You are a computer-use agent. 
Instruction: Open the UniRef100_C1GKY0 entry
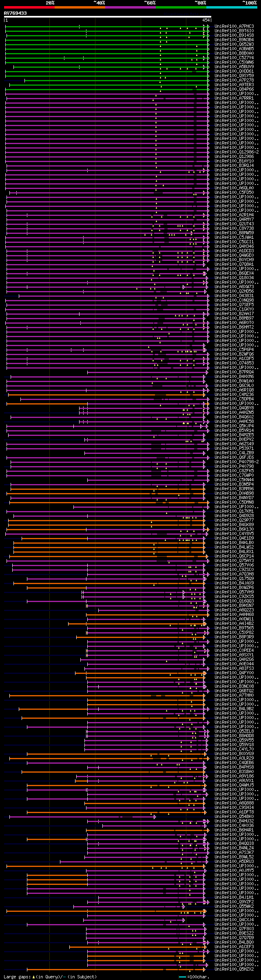tap(234, 309)
